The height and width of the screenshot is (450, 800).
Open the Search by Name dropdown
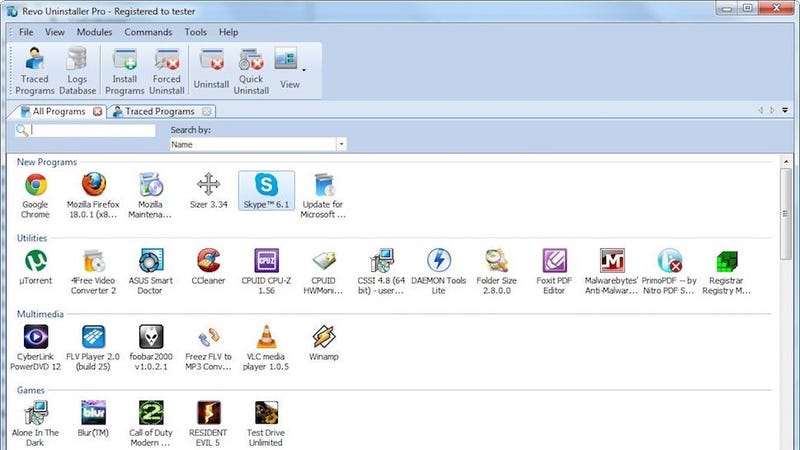click(341, 144)
